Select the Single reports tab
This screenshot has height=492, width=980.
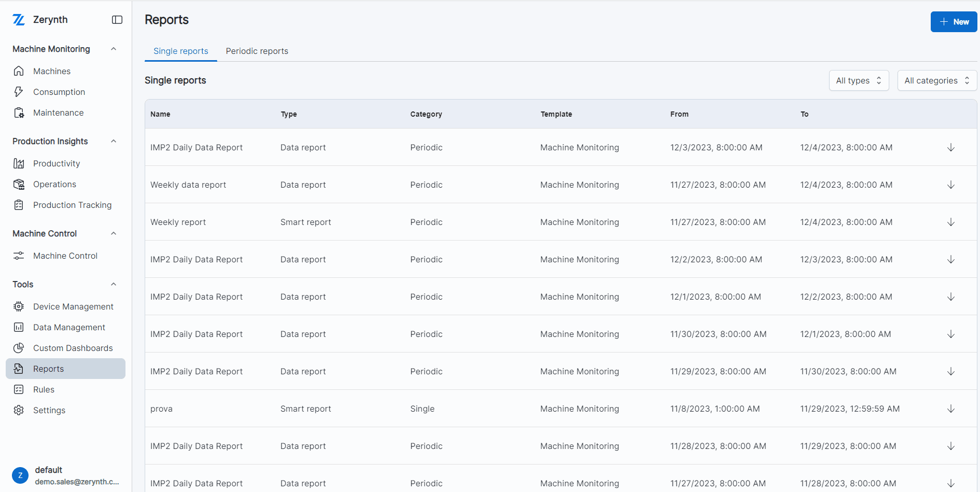(x=180, y=51)
